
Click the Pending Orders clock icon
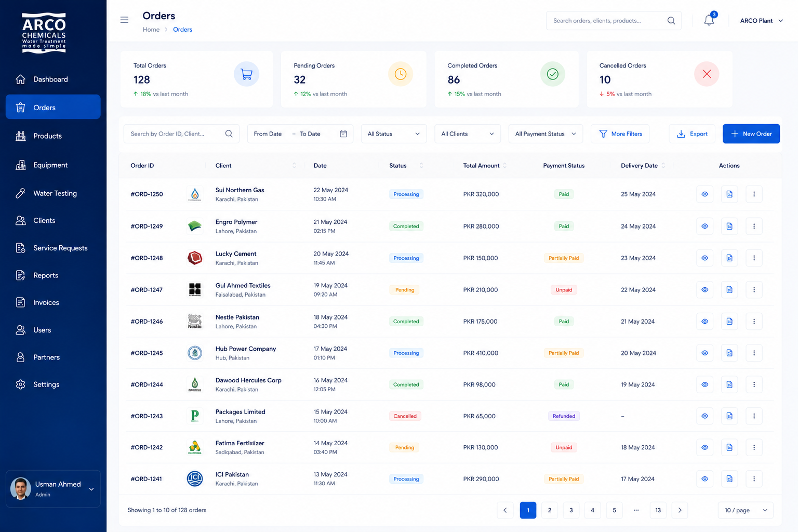pos(401,74)
